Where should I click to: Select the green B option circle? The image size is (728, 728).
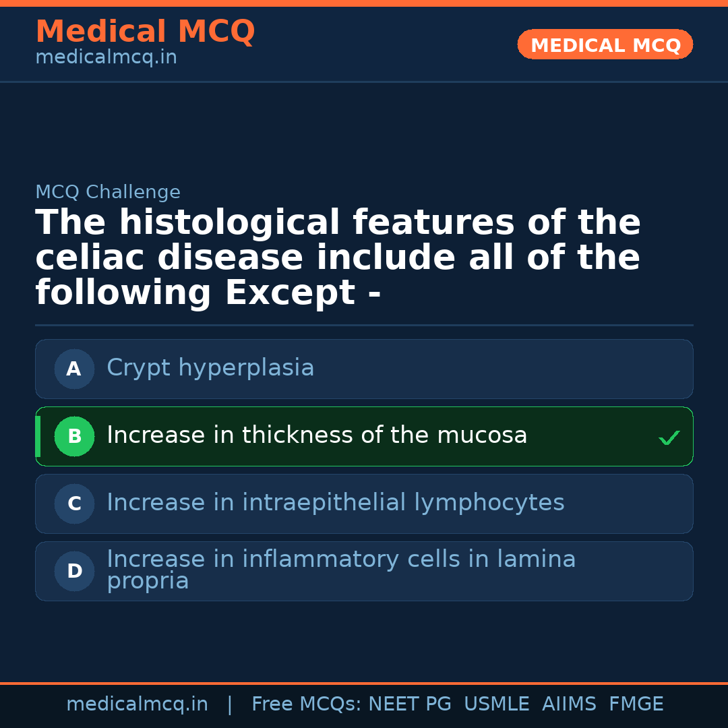74,436
